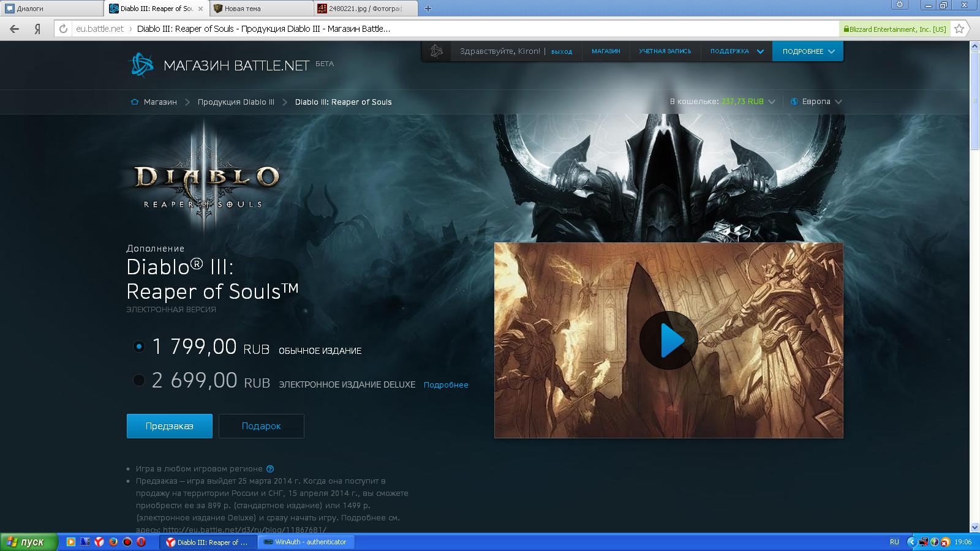
Task: Click the МАГАЗИН BATTLE.NET title
Action: coord(236,66)
